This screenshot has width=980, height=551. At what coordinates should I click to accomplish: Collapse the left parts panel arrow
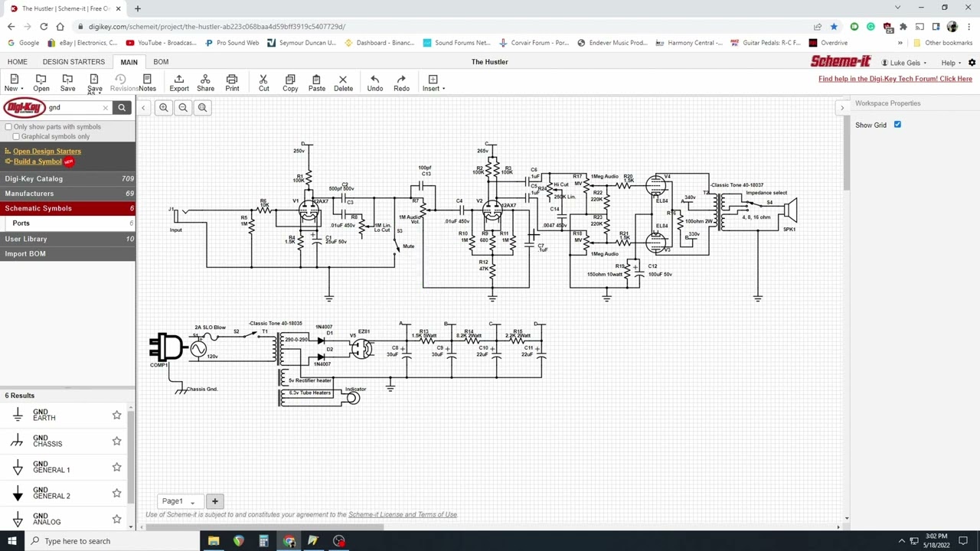click(143, 108)
